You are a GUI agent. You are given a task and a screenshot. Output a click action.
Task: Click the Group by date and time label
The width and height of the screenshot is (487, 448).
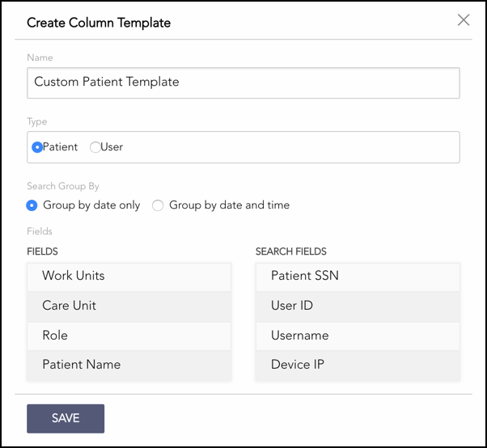coord(229,205)
